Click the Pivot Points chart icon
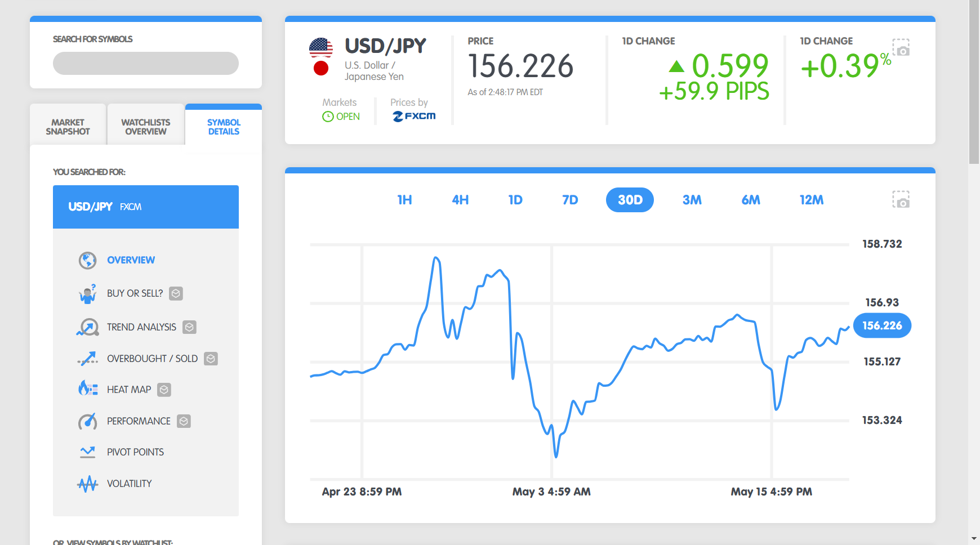Image resolution: width=980 pixels, height=545 pixels. pos(87,452)
